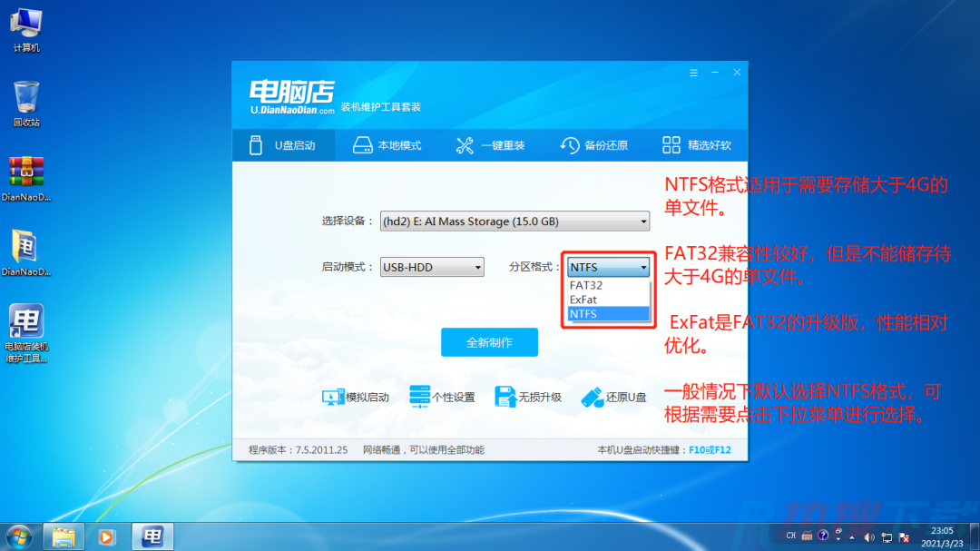Screen dimensions: 980x551
Task: Click the F10或F12 hotkey link
Action: click(x=710, y=449)
